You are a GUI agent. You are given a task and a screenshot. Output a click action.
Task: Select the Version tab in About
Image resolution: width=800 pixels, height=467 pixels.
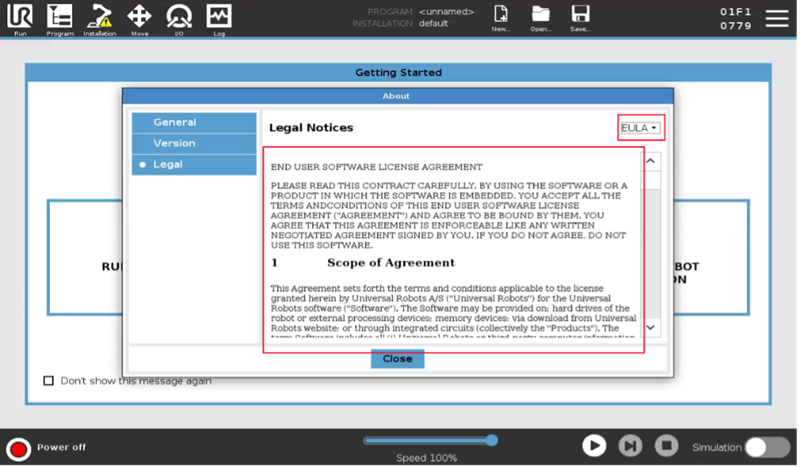click(x=194, y=143)
